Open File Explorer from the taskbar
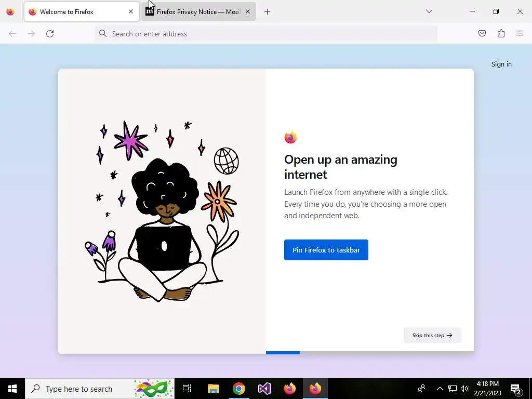The image size is (532, 399). (x=214, y=389)
